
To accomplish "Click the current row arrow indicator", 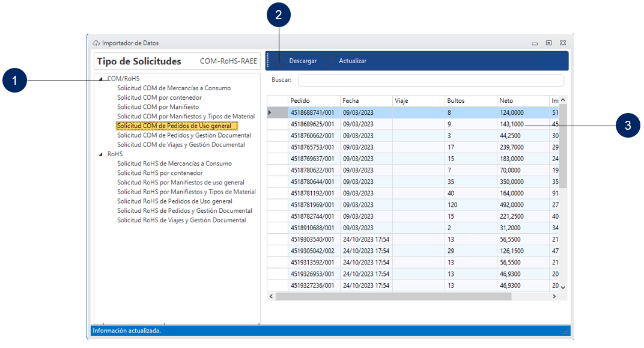I will coord(269,112).
